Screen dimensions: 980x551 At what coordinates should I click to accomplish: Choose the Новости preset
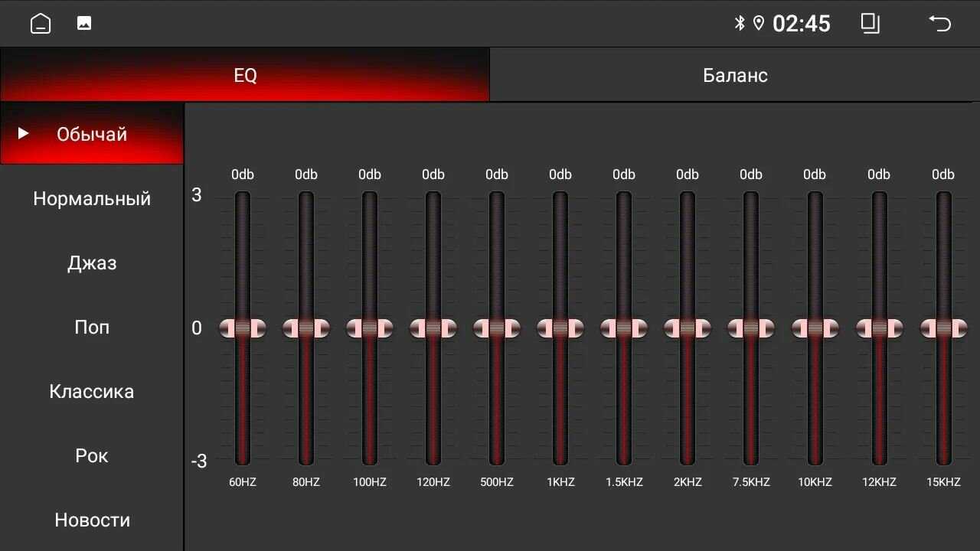[x=92, y=520]
